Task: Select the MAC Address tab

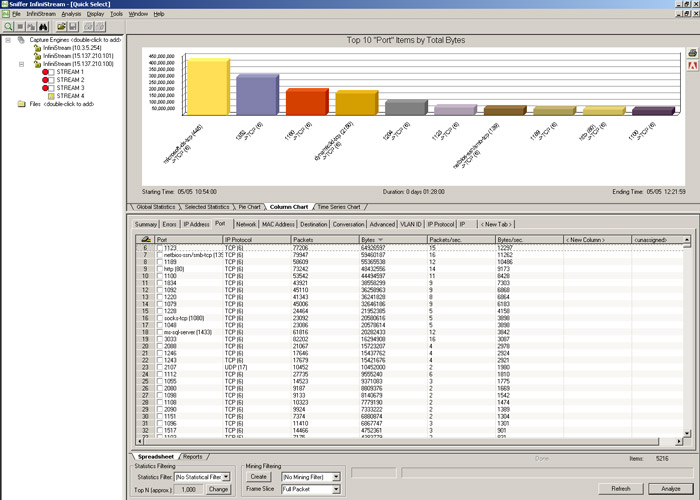Action: 278,224
